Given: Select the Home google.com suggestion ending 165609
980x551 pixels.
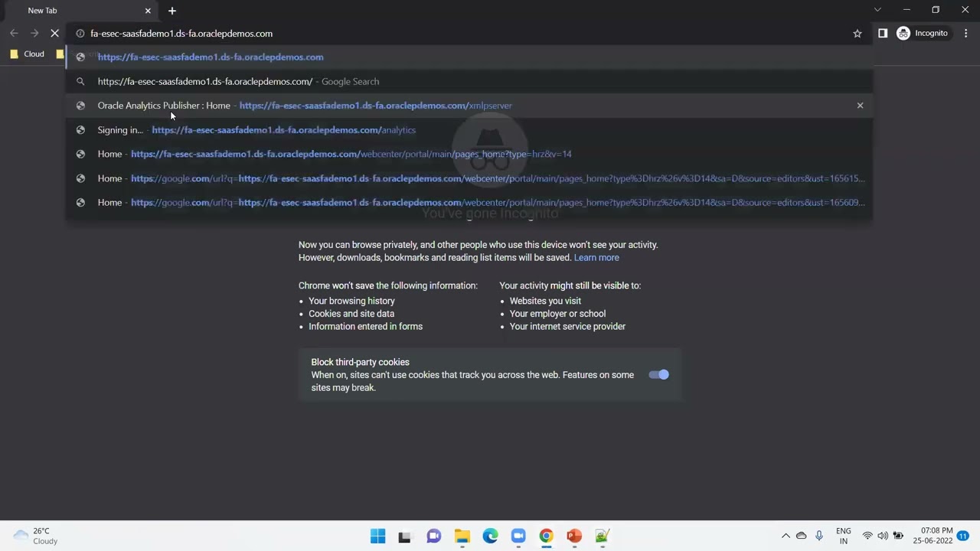Looking at the screenshot, I should click(x=469, y=203).
